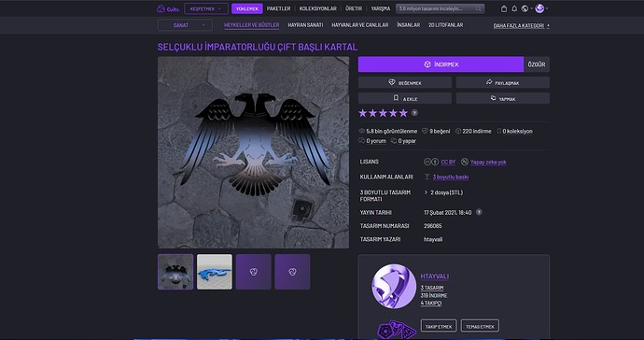Click the search magnifier icon
Viewport: 644px width, 340px height.
click(x=479, y=8)
